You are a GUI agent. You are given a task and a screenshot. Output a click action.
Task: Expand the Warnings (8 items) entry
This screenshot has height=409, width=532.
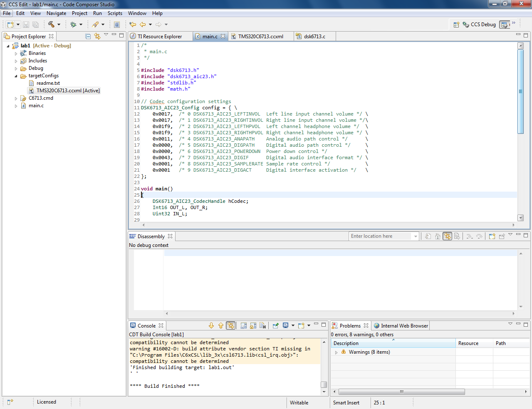[336, 352]
